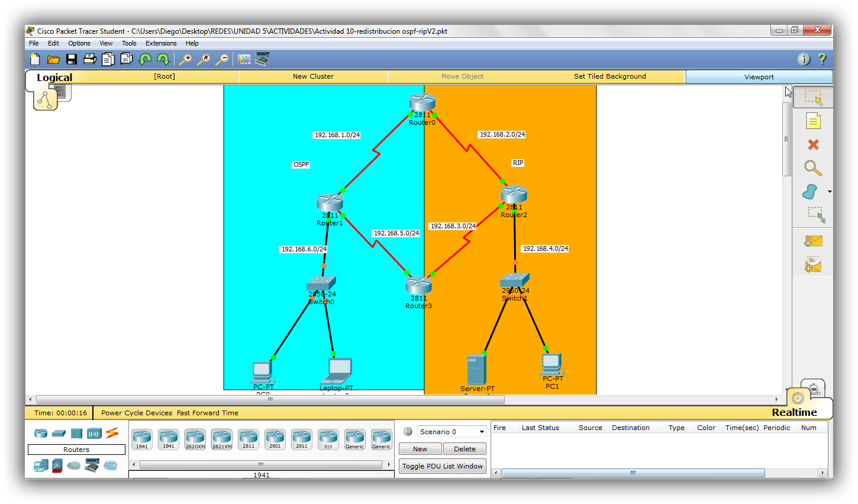Select the Place Note tool
Screen dimensions: 858x504
click(812, 120)
